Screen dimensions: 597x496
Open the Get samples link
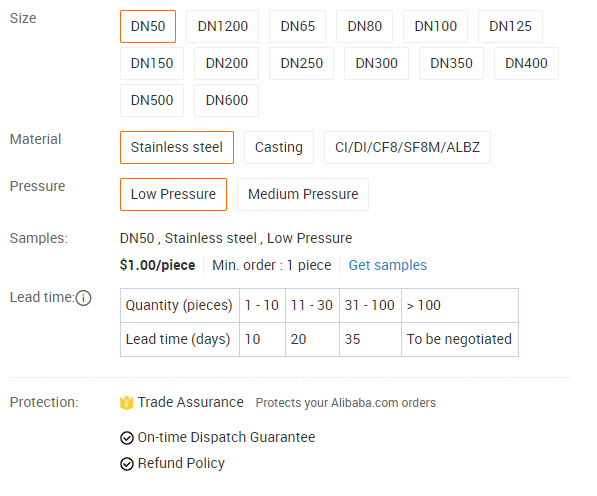388,265
